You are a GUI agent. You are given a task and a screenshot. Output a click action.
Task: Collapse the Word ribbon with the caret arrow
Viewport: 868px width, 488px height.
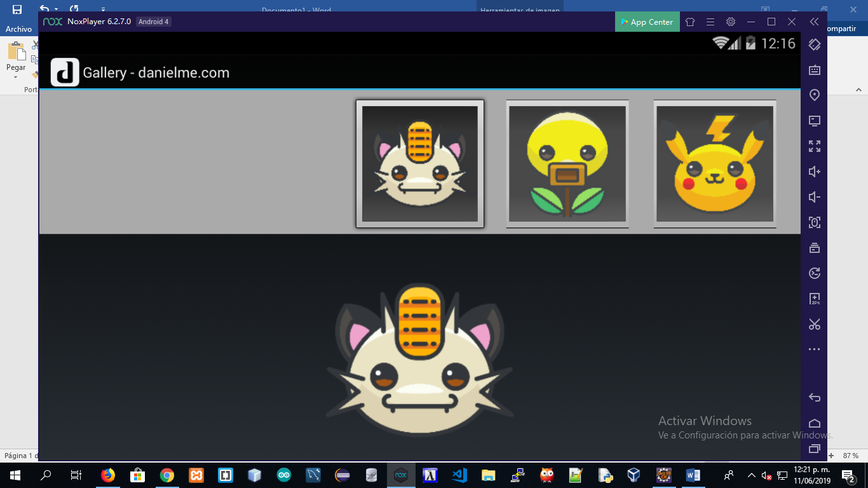857,90
